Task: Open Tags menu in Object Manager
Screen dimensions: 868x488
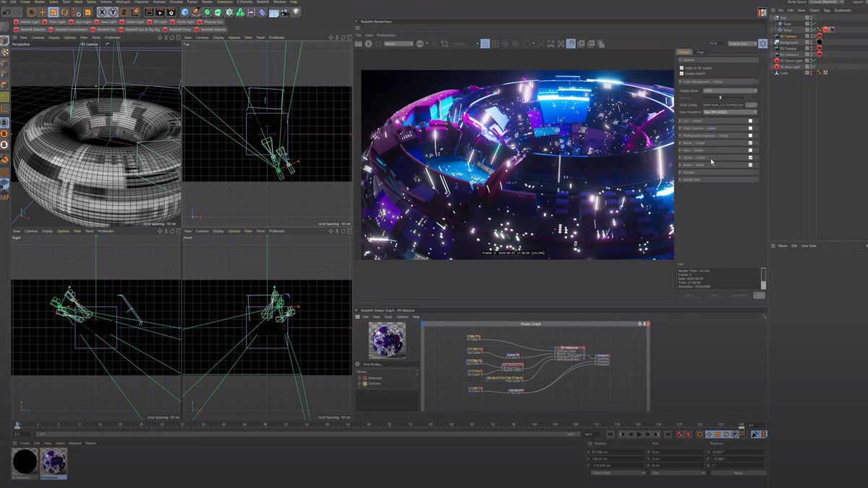Action: click(x=827, y=10)
